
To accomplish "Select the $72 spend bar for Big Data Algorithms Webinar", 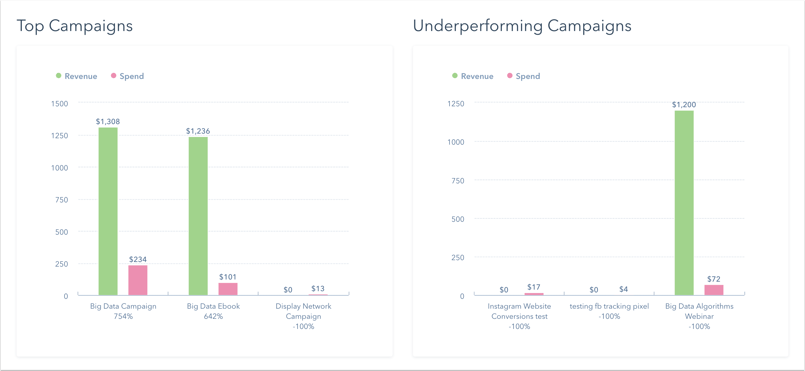I will click(714, 290).
